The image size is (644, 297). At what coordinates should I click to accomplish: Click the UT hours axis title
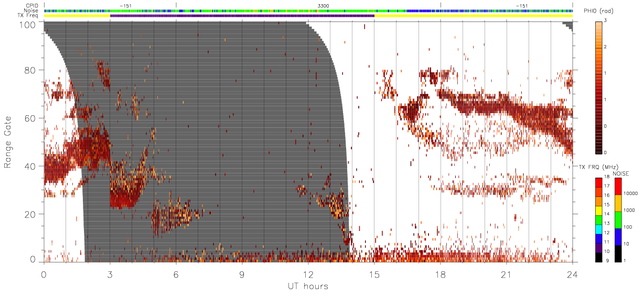pos(307,287)
